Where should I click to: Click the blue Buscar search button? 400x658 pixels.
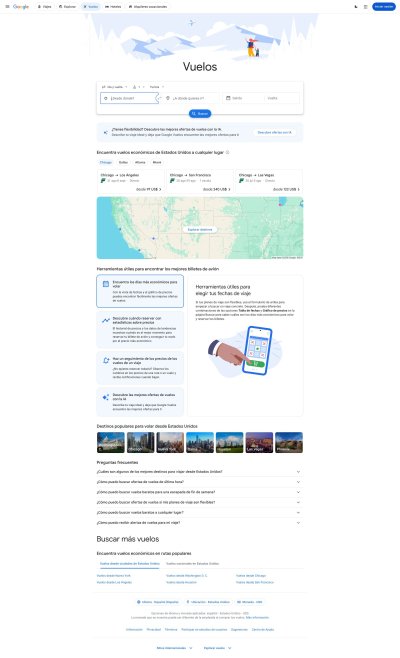(200, 114)
